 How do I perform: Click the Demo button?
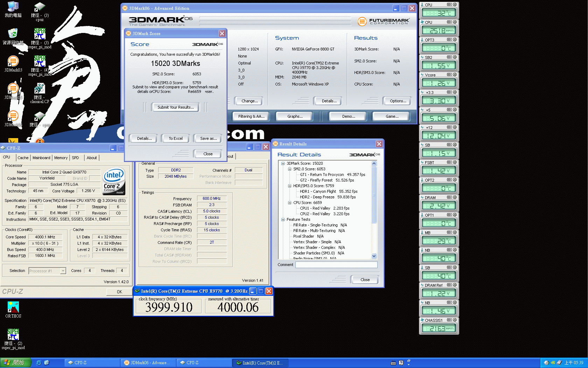click(x=349, y=116)
